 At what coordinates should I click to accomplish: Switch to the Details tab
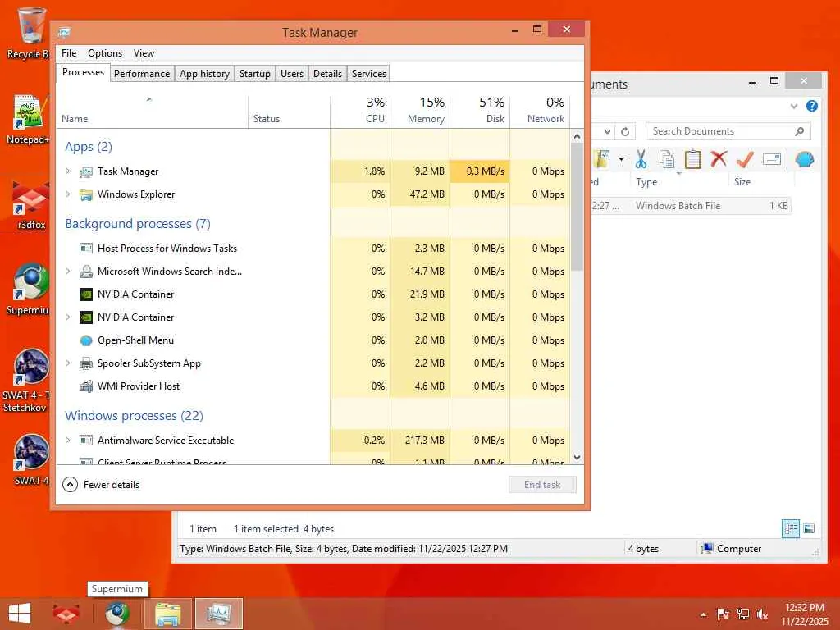[x=327, y=73]
